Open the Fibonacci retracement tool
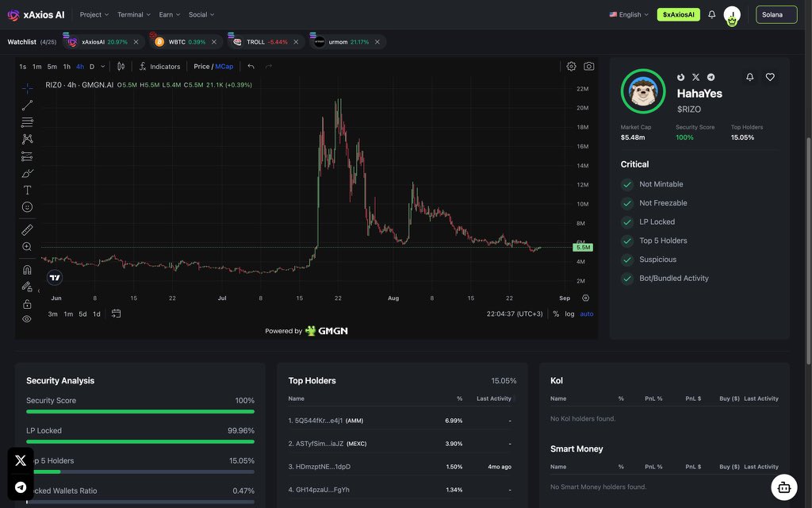Image resolution: width=812 pixels, height=508 pixels. point(27,122)
